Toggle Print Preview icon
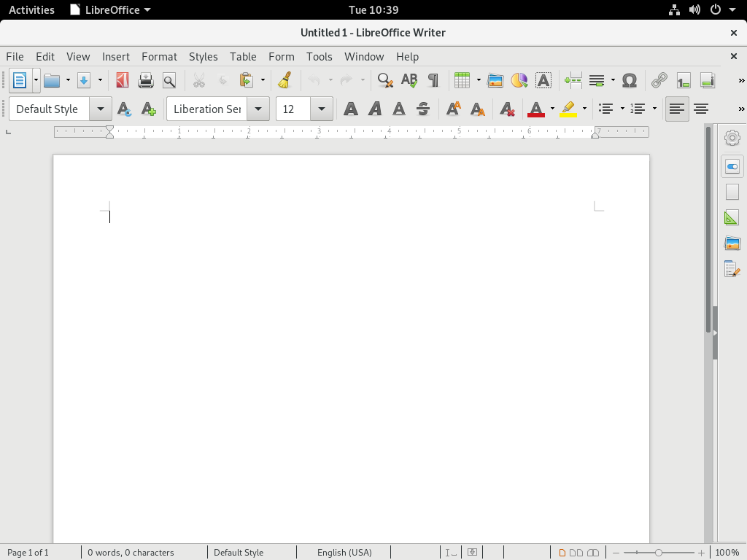The height and width of the screenshot is (560, 747). click(x=169, y=80)
